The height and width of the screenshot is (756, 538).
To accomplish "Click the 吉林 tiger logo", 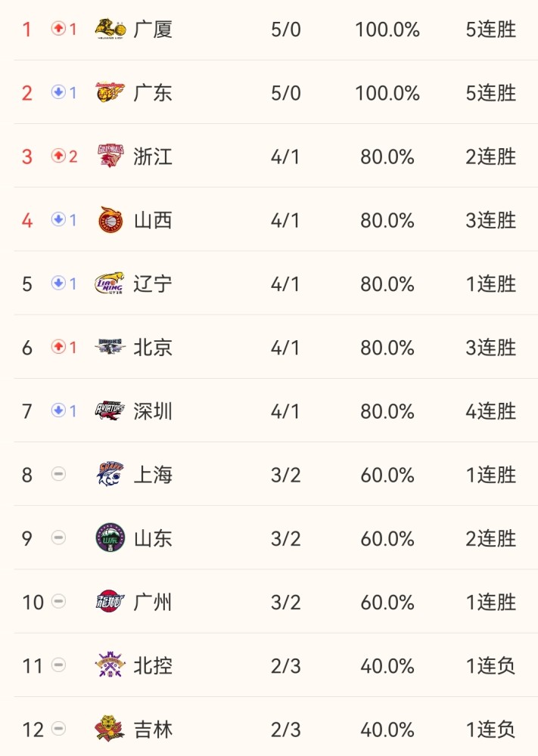I will tap(110, 729).
